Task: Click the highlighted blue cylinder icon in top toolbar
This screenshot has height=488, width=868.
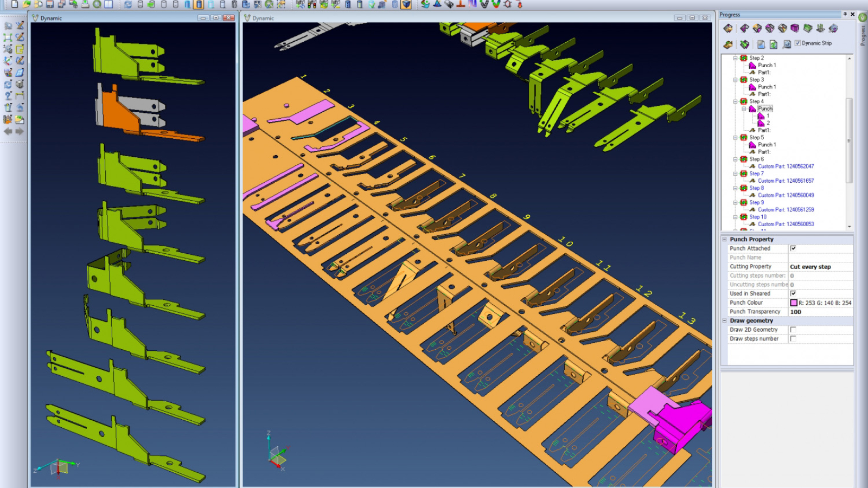Action: pyautogui.click(x=199, y=4)
